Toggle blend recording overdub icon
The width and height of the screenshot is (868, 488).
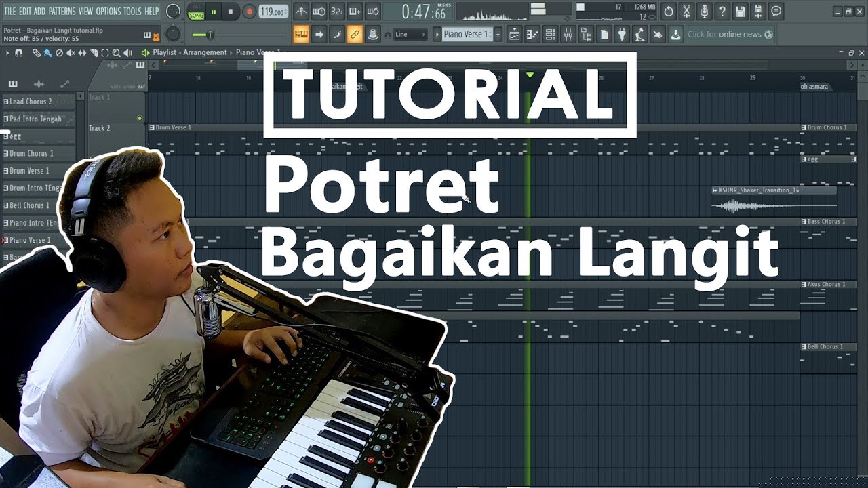[354, 12]
